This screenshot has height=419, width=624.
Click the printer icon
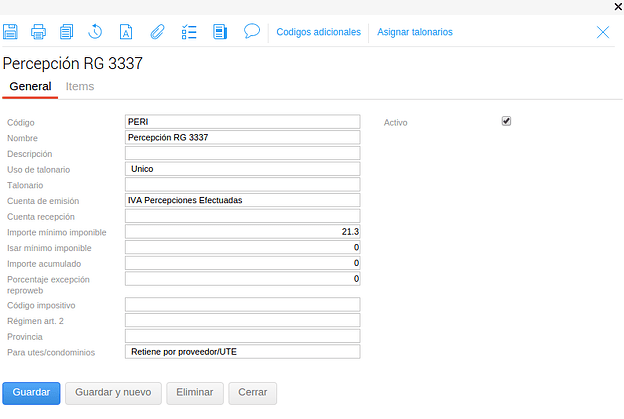[x=38, y=32]
